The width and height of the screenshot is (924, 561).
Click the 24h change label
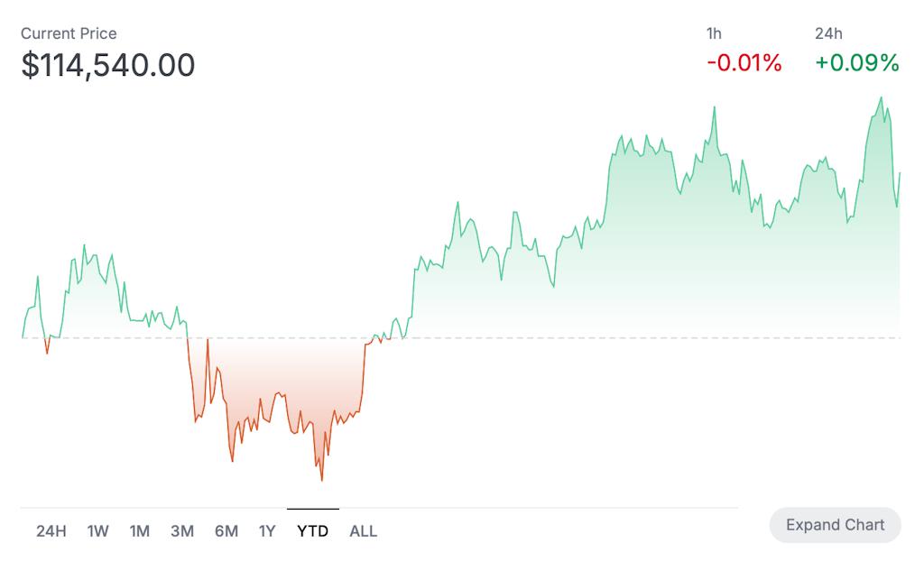pyautogui.click(x=828, y=33)
